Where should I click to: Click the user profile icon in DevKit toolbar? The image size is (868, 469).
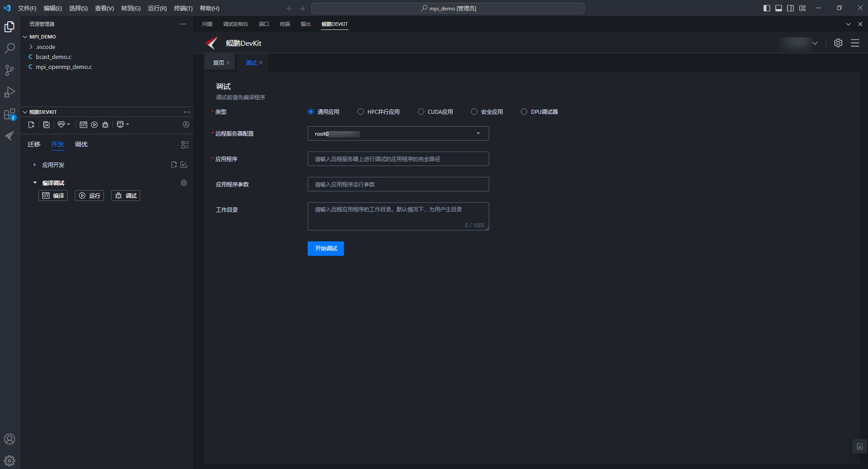[186, 124]
